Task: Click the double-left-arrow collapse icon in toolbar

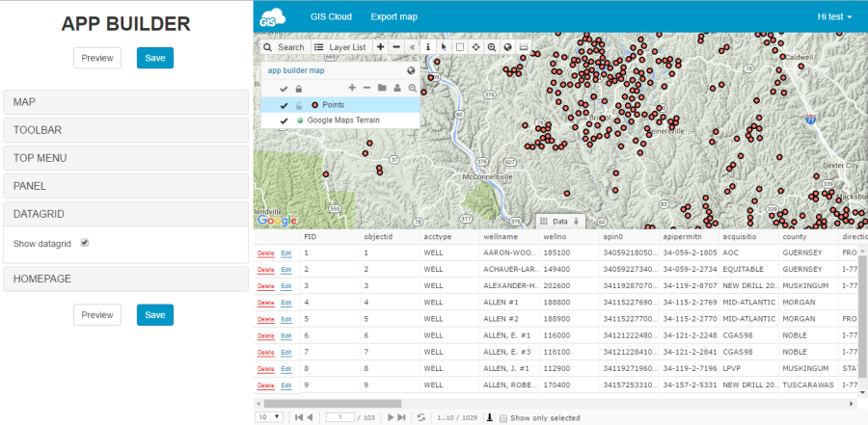Action: pyautogui.click(x=413, y=47)
